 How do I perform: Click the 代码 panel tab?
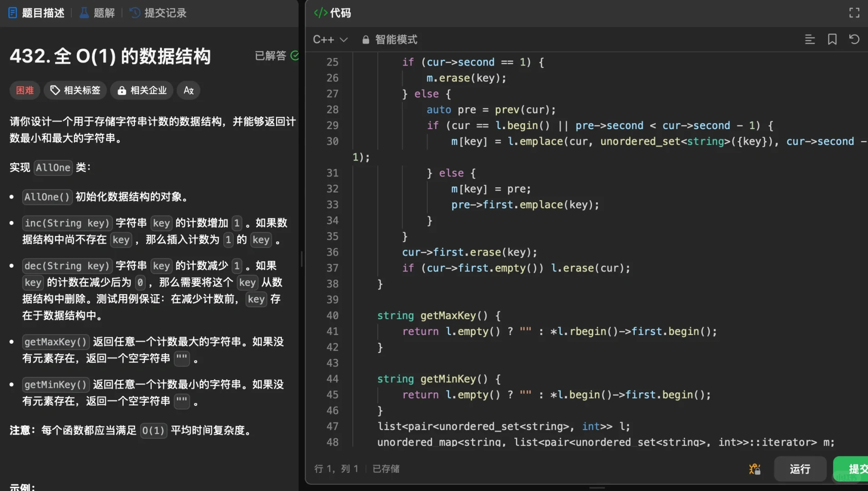(x=332, y=13)
